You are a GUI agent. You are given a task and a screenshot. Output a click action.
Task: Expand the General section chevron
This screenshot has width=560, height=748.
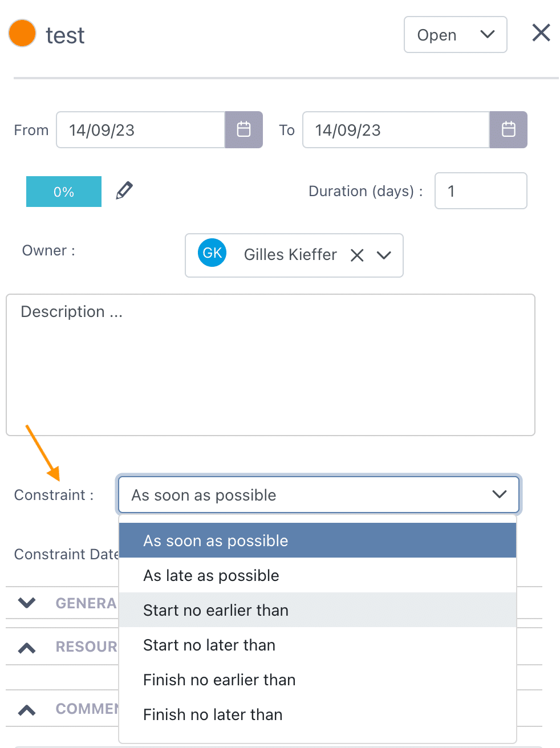point(27,603)
